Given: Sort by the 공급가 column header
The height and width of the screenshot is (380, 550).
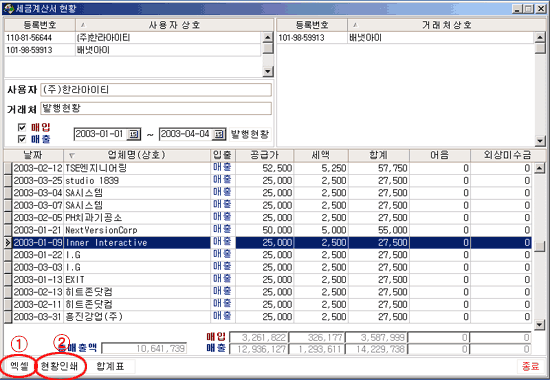Looking at the screenshot, I should 264,155.
